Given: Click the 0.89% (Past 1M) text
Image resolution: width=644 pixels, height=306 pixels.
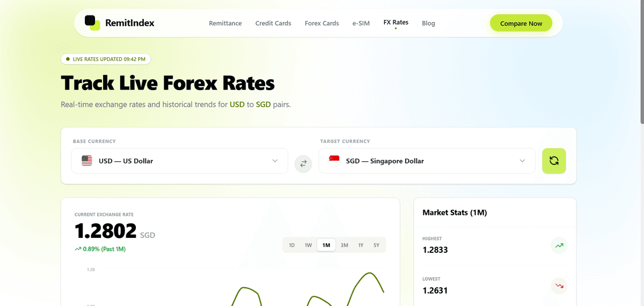Looking at the screenshot, I should coord(105,249).
